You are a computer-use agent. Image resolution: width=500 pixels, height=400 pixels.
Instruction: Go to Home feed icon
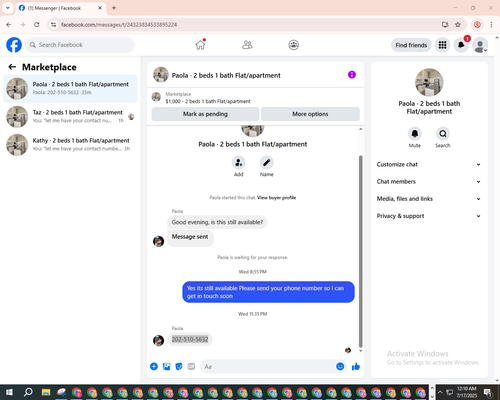(200, 45)
